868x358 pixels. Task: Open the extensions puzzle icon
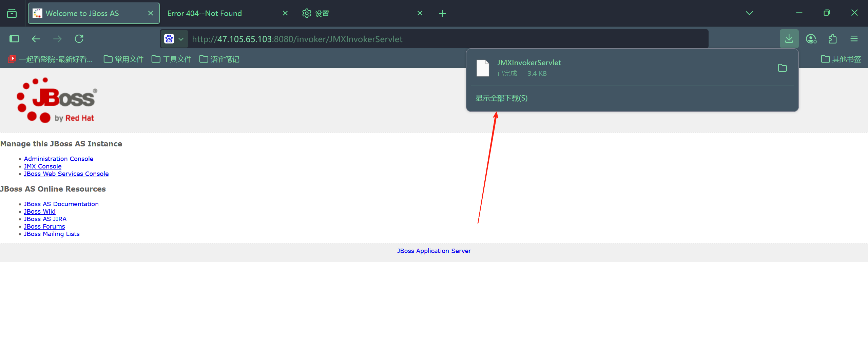[833, 39]
